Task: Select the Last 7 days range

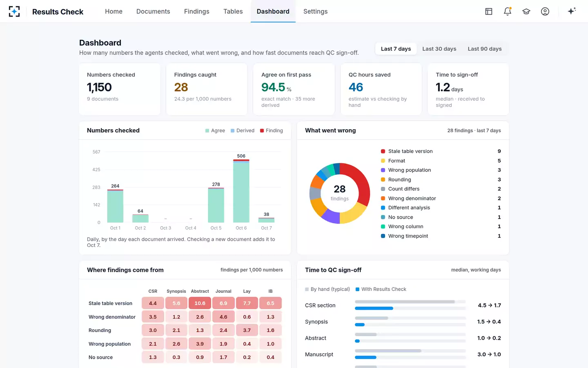Action: coord(396,49)
